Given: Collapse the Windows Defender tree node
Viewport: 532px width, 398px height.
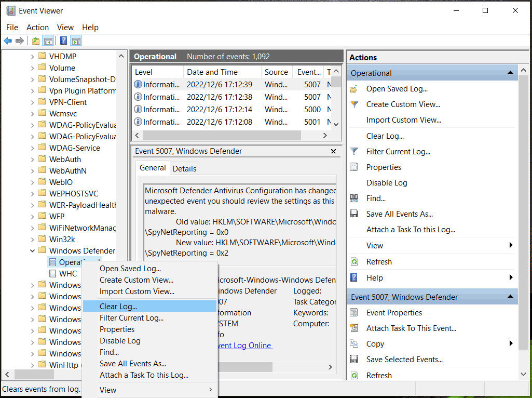Looking at the screenshot, I should (33, 250).
